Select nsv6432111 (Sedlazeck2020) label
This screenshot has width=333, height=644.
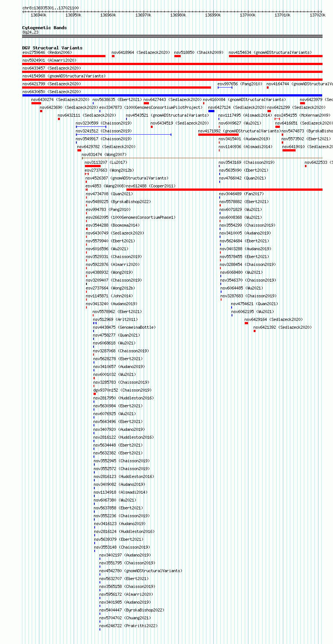pos(87,116)
